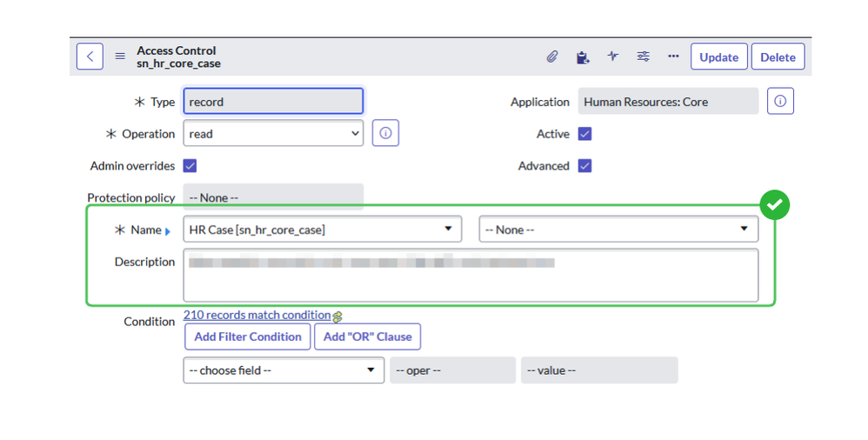This screenshot has height=440, width=868.
Task: Click the blue arrow next to Name
Action: [168, 231]
